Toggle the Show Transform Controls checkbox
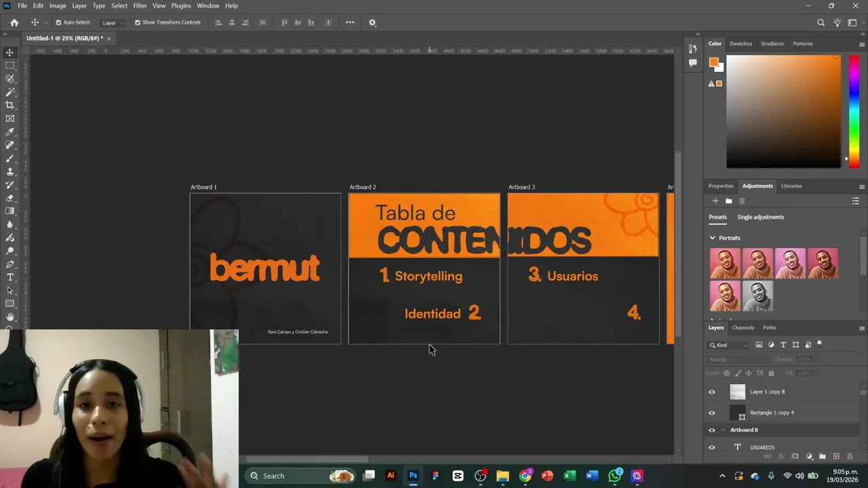 point(138,22)
